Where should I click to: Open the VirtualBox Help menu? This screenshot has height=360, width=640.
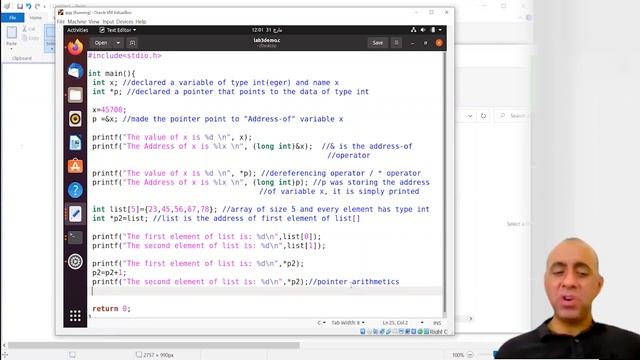tap(141, 22)
